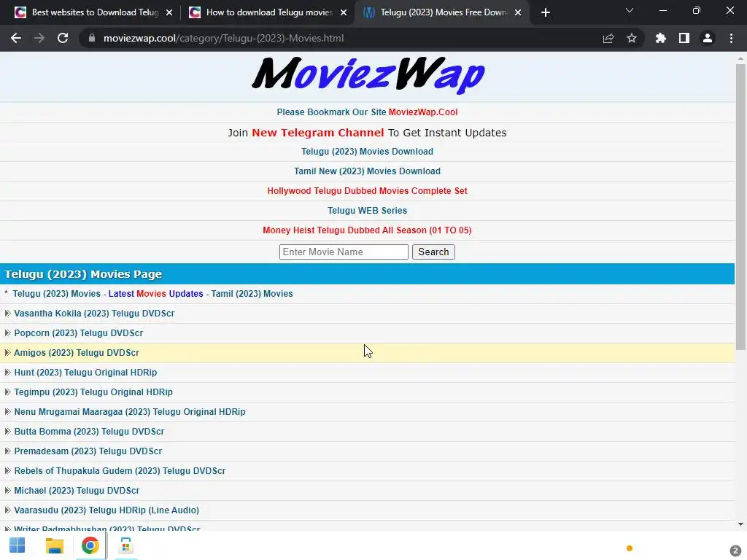Open the 'Telugu WEB Series' link
This screenshot has height=560, width=747.
point(368,211)
